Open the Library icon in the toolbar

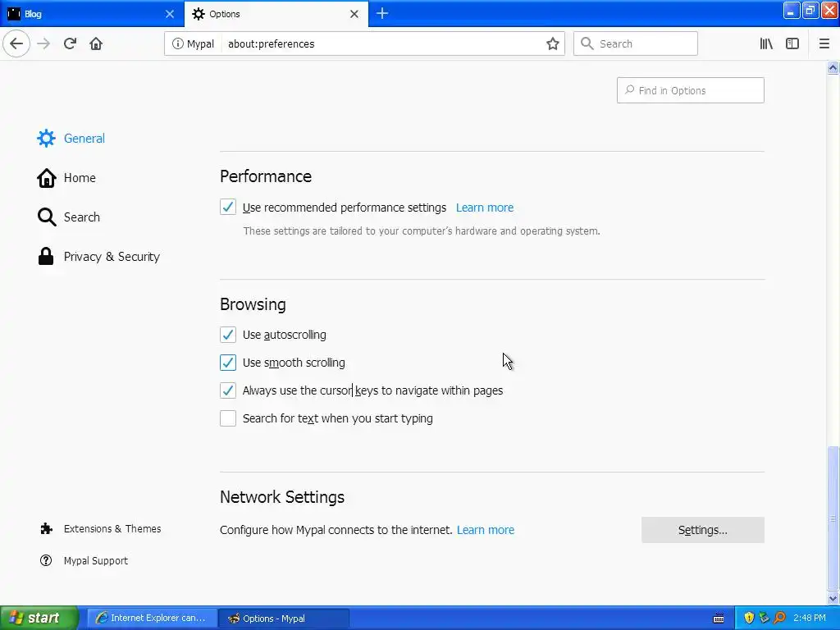pos(766,43)
